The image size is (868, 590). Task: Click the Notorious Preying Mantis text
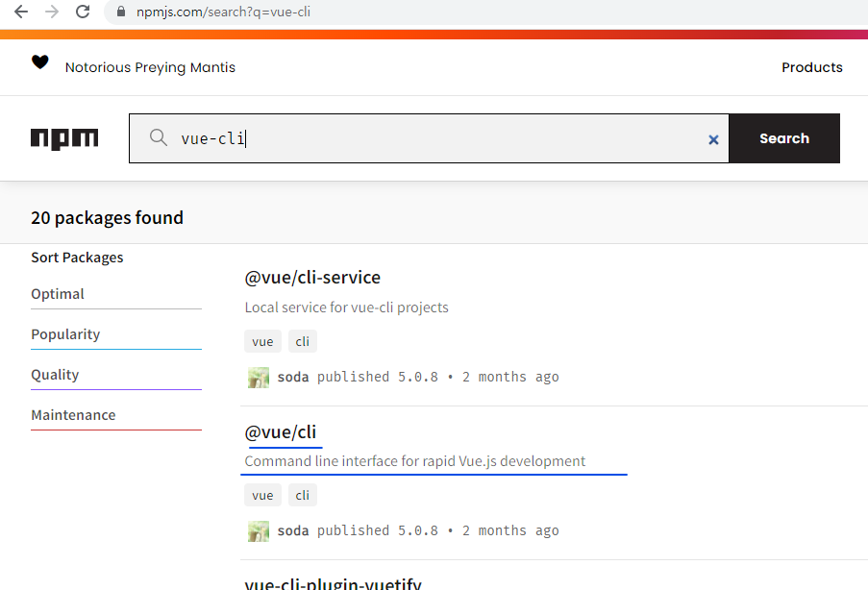150,67
